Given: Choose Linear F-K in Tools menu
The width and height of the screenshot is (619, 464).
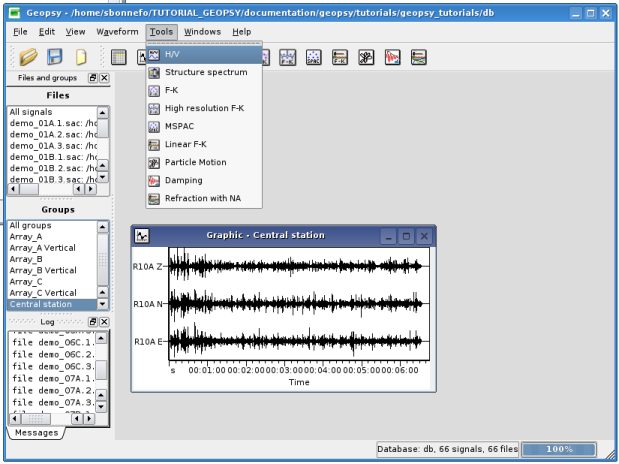Looking at the screenshot, I should pyautogui.click(x=204, y=145).
